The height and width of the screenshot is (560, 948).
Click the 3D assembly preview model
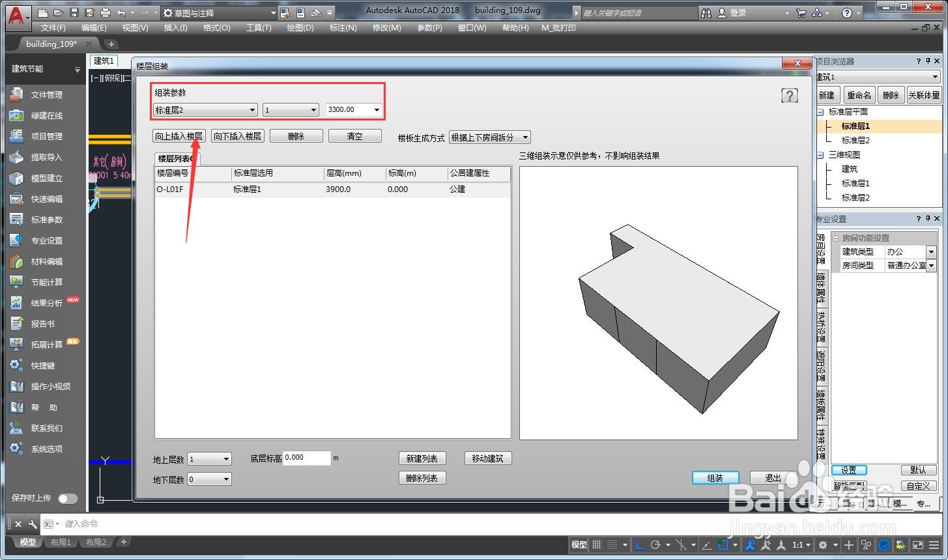(x=679, y=318)
